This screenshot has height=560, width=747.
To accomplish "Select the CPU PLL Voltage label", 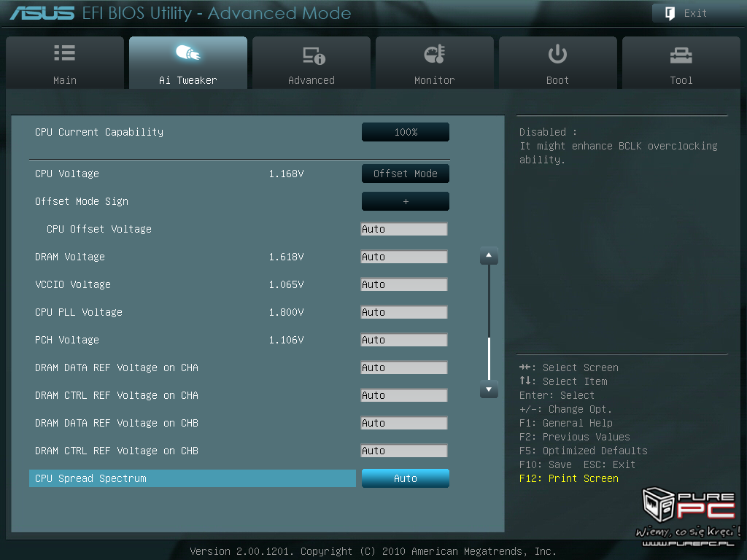I will tap(79, 312).
